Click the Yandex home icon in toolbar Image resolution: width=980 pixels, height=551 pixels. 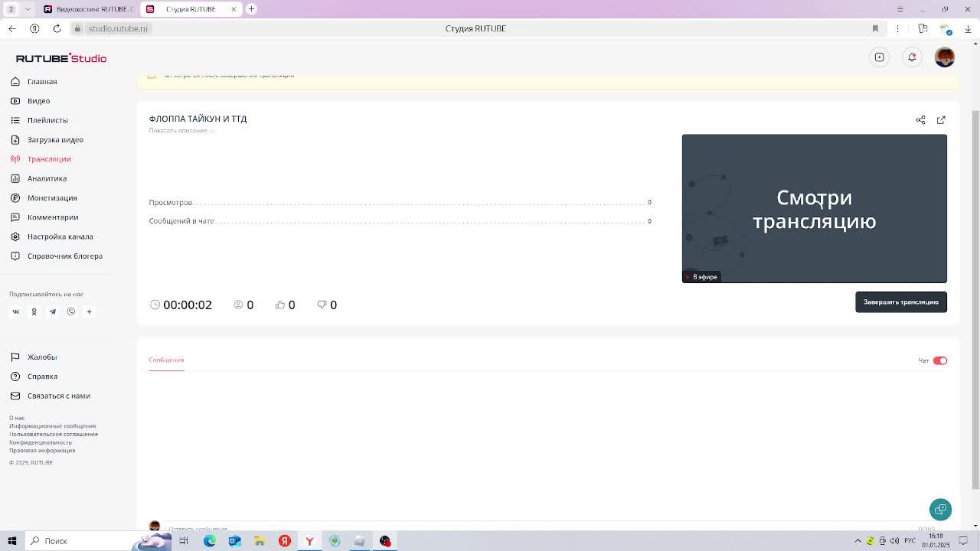pos(34,28)
